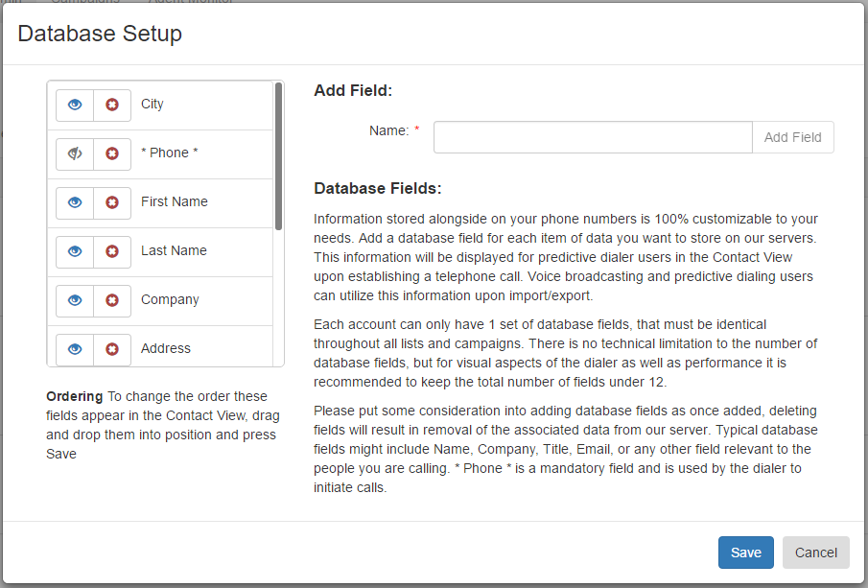Hide the First Name field
868x588 pixels.
click(x=75, y=202)
